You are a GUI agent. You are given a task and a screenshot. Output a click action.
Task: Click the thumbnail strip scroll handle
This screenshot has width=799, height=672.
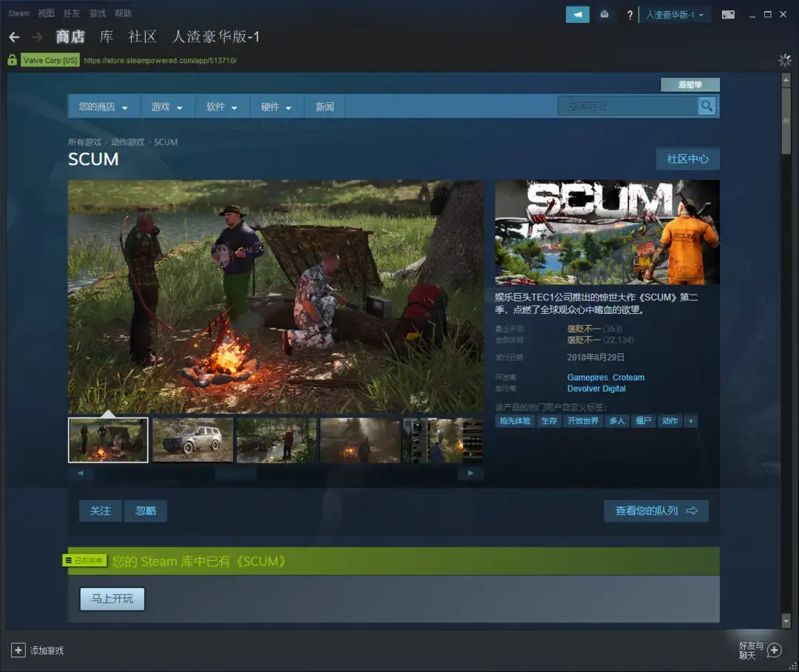tap(235, 474)
